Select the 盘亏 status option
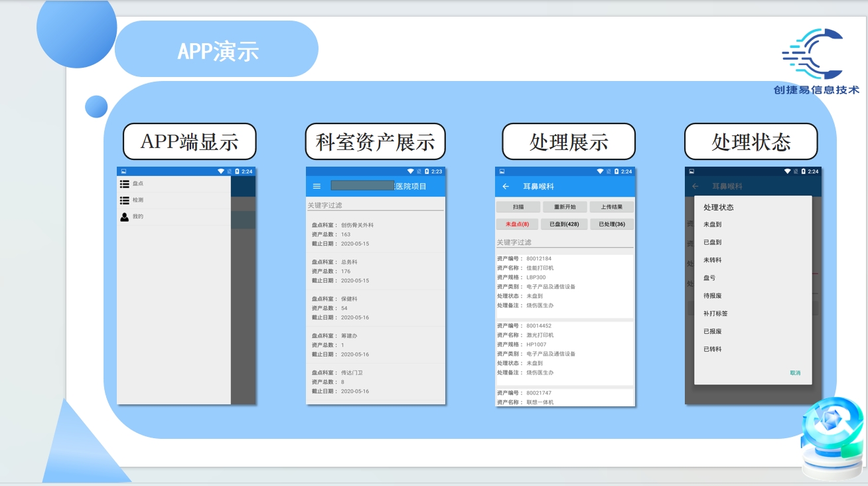 pos(709,278)
